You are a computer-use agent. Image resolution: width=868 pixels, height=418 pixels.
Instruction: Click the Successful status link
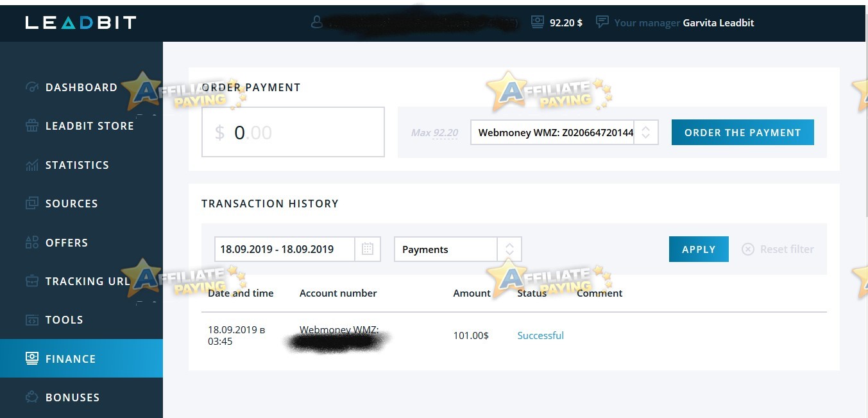pyautogui.click(x=541, y=335)
